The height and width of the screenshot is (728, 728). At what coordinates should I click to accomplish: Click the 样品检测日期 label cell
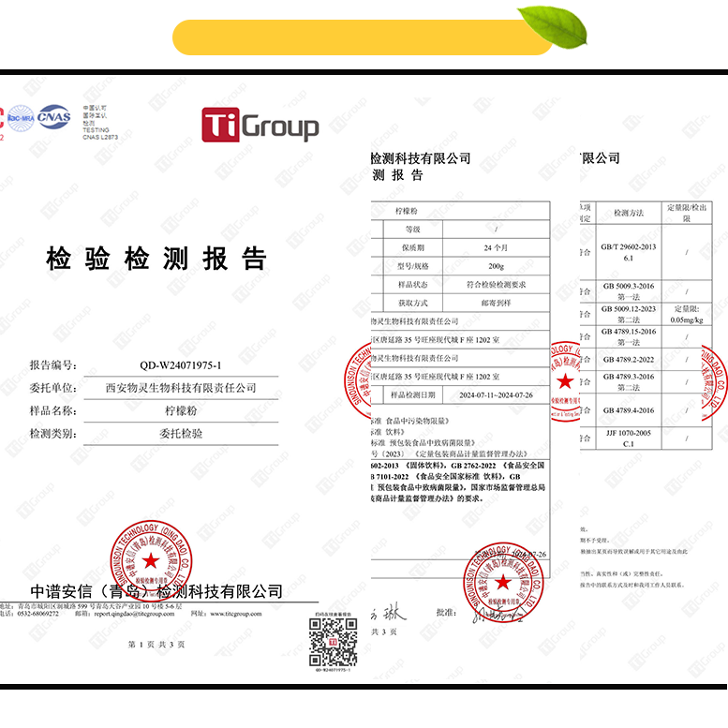tap(413, 395)
